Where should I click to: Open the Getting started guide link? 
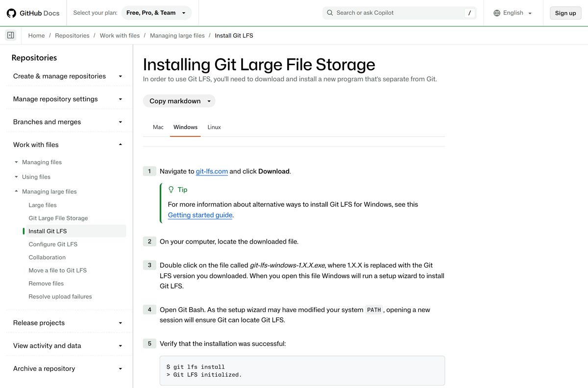click(200, 215)
